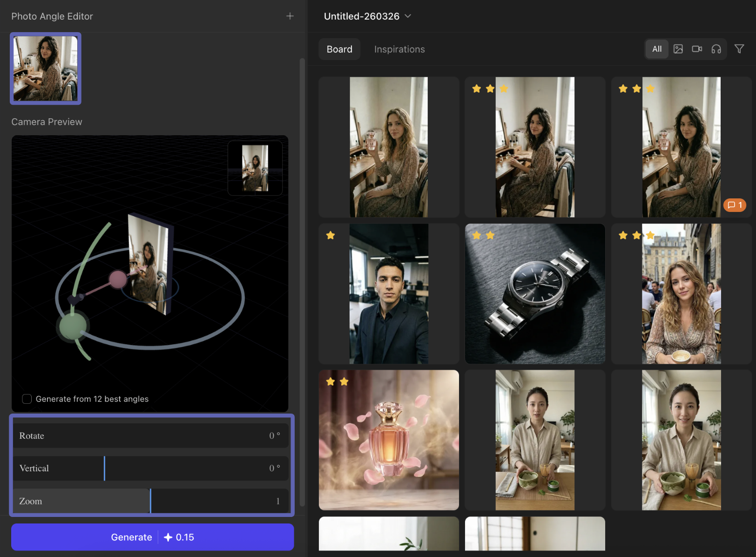The image size is (756, 557).
Task: Switch to the Inspirations tab
Action: (x=399, y=49)
